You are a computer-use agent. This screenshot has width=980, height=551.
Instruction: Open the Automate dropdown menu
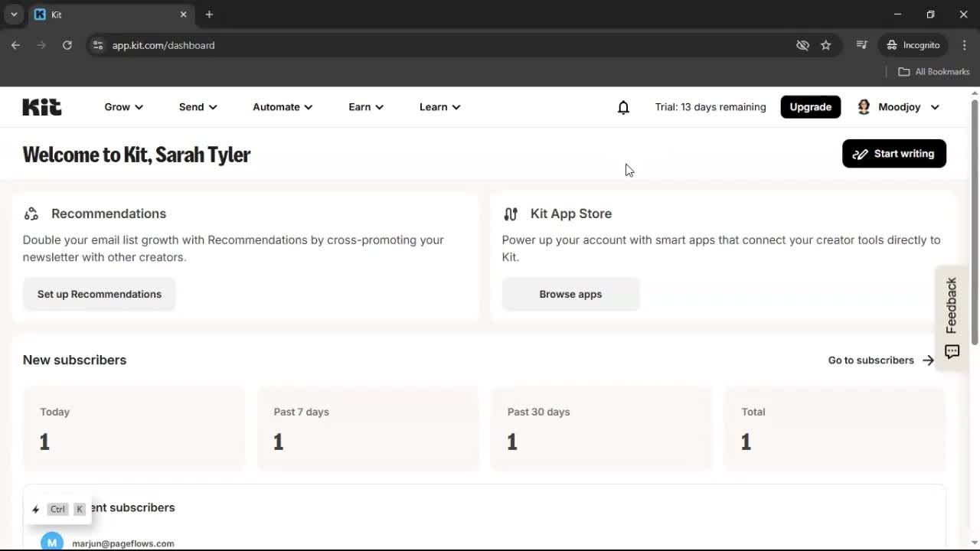282,107
